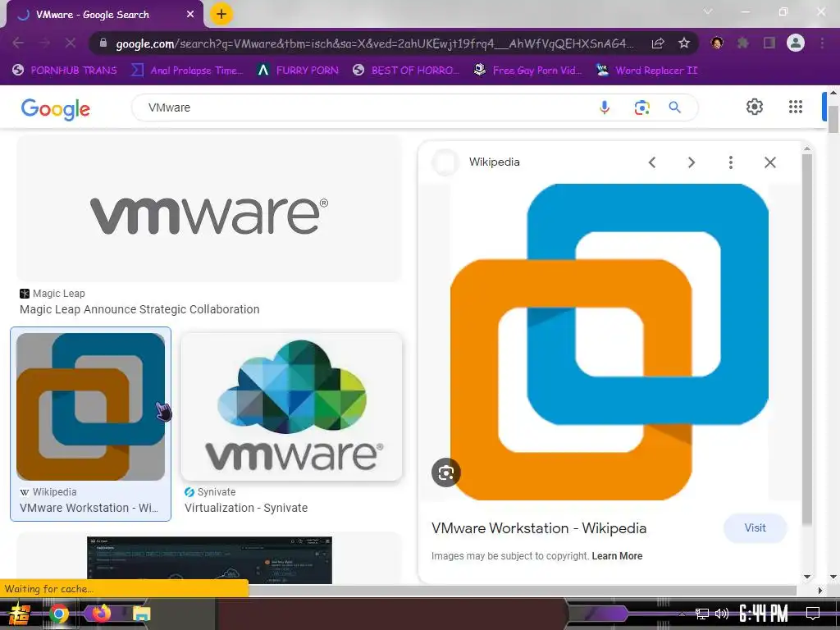Go back in browser history

tap(18, 43)
